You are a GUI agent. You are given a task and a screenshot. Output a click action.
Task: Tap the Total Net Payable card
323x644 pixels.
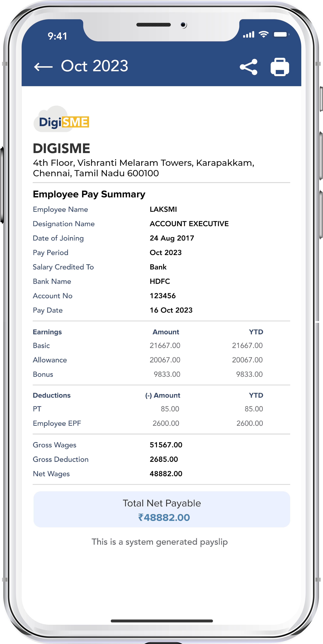pyautogui.click(x=162, y=509)
